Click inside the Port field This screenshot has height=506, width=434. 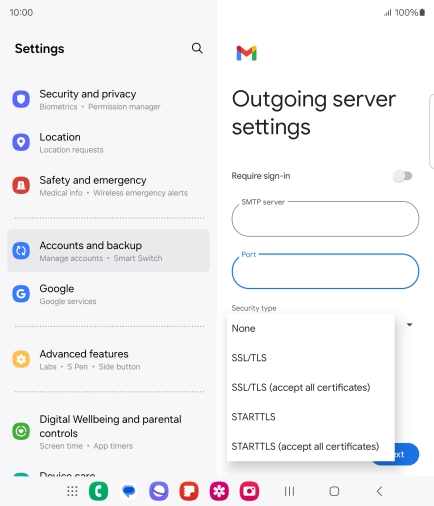[325, 271]
